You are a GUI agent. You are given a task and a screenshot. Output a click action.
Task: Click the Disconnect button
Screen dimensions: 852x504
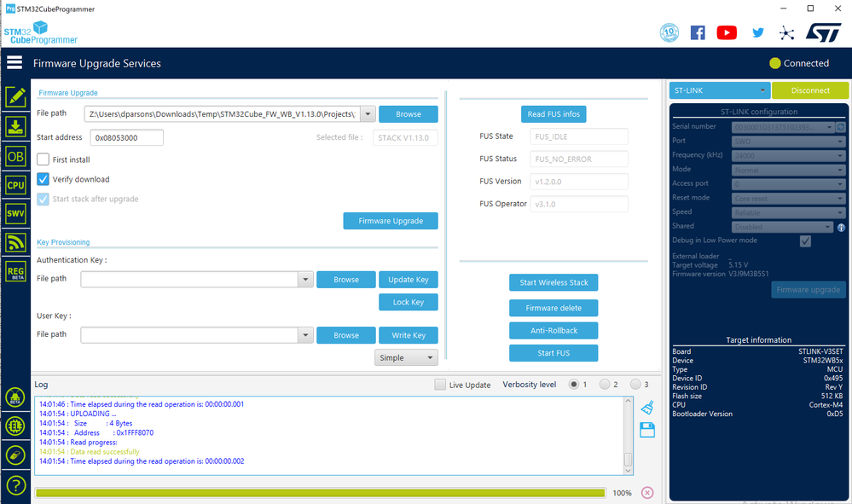click(810, 90)
